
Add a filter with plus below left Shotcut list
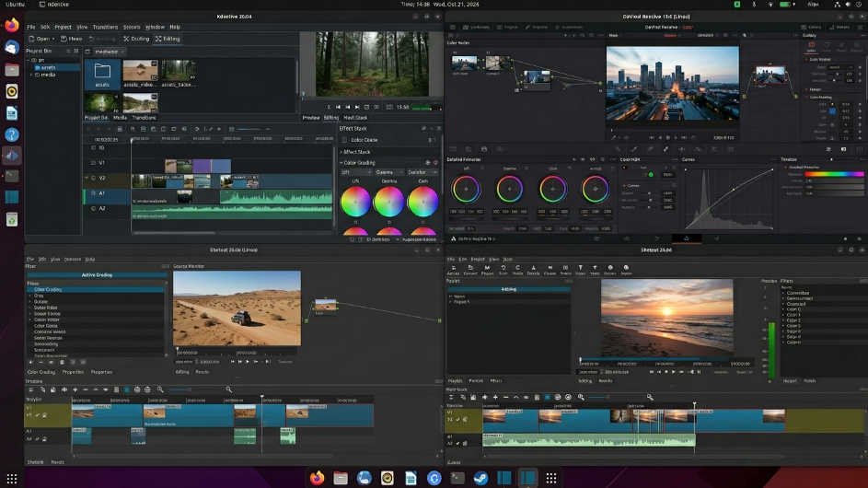tap(31, 362)
